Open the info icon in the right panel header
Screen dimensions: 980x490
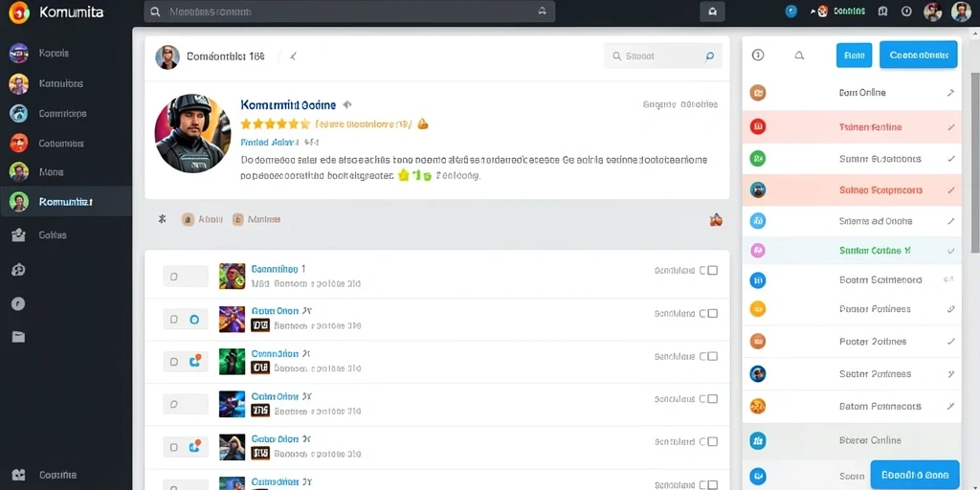[758, 56]
